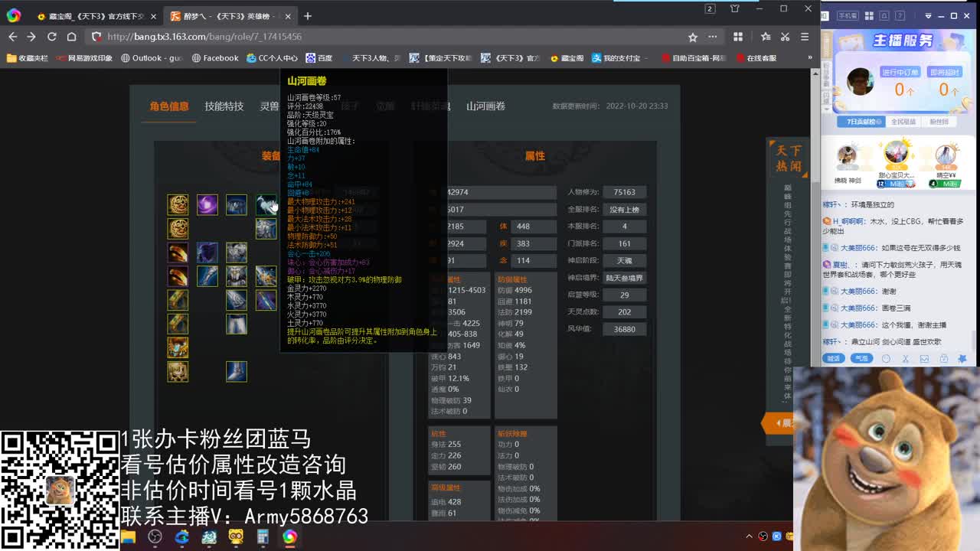980x551 pixels.
Task: Open Chrome from the Windows taskbar
Action: (x=289, y=537)
